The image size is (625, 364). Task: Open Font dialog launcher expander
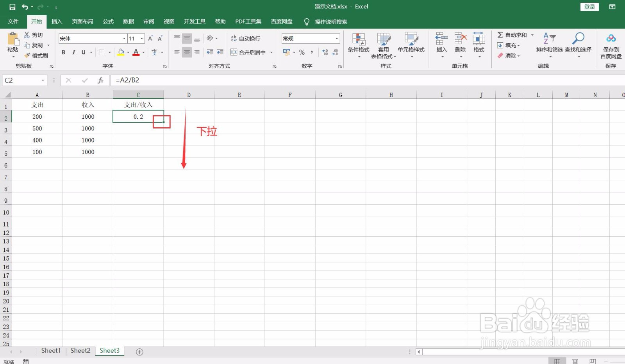[165, 66]
